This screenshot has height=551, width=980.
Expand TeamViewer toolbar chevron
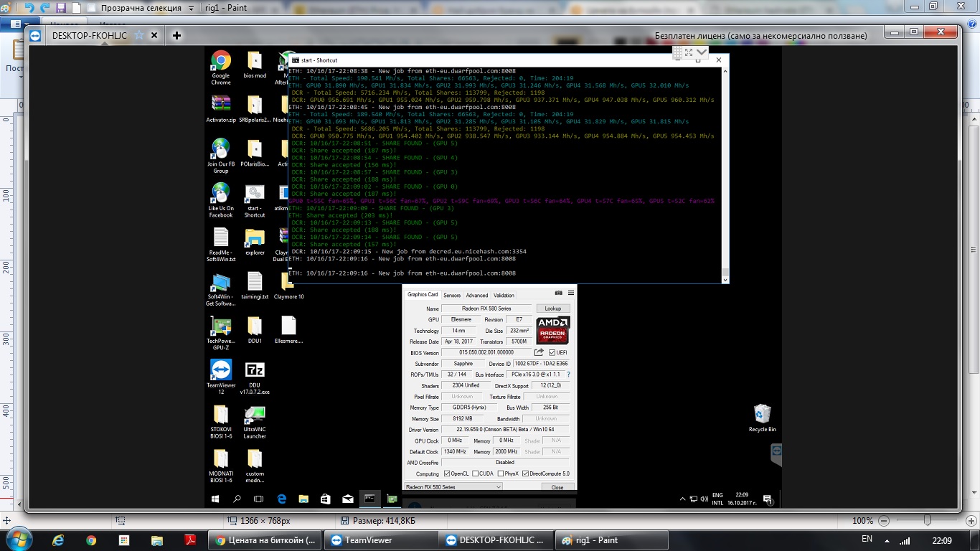[702, 52]
